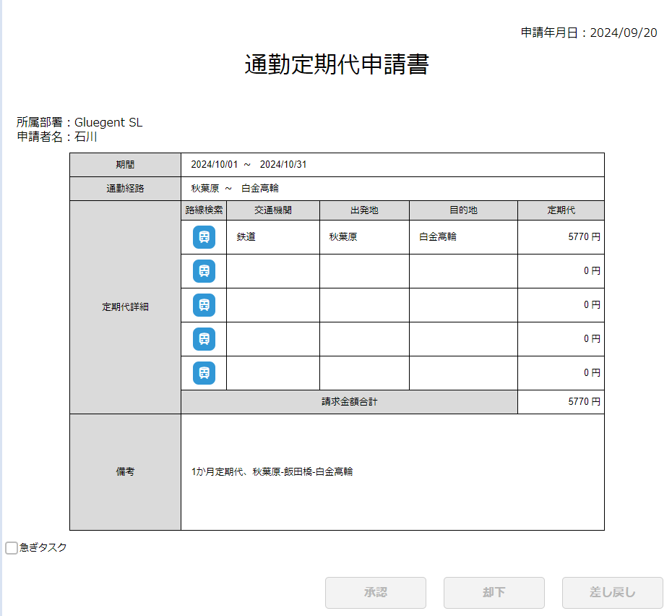This screenshot has width=672, height=616.
Task: Click the route search icon in the fifth row
Action: [204, 372]
